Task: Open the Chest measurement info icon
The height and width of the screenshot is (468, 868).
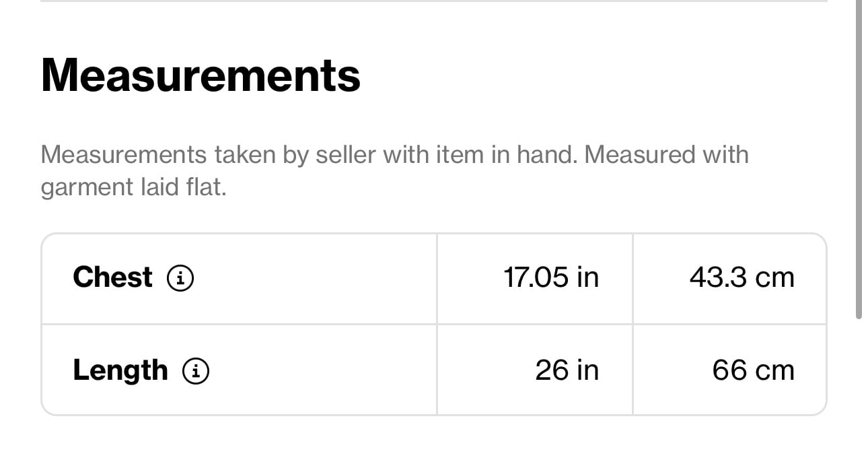Action: click(180, 277)
